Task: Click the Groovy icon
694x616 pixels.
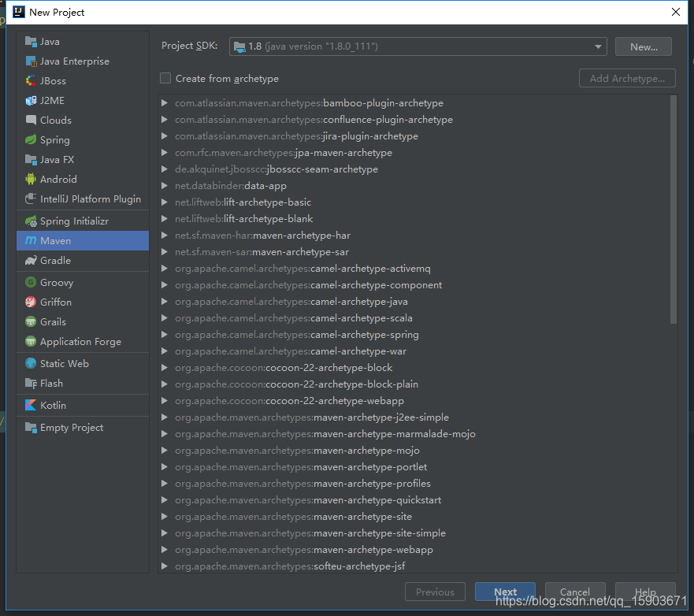Action: 31,282
